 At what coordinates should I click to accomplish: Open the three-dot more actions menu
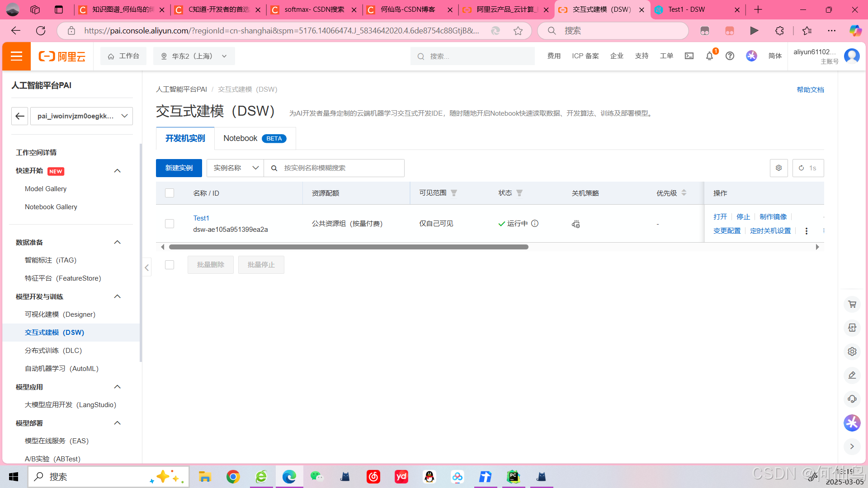point(807,231)
